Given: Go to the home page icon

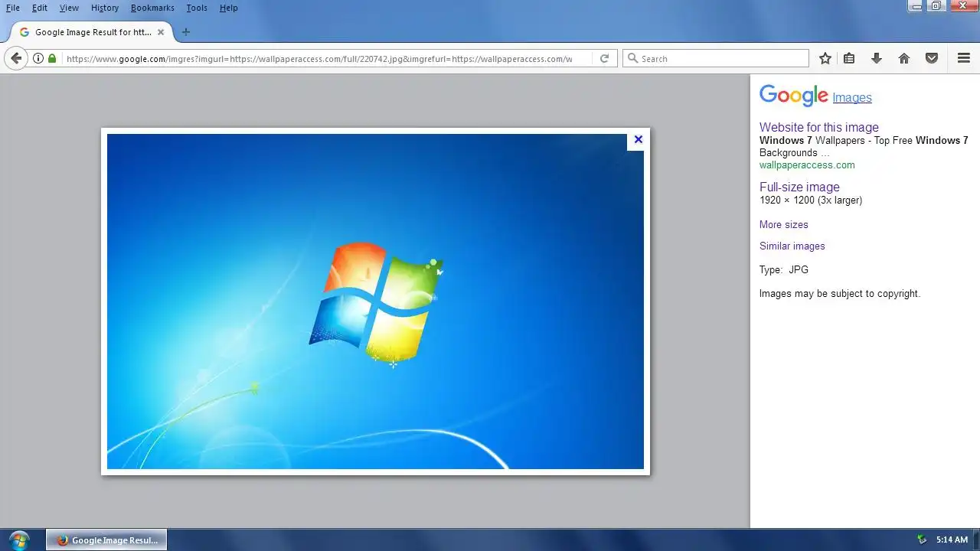Looking at the screenshot, I should click(904, 58).
